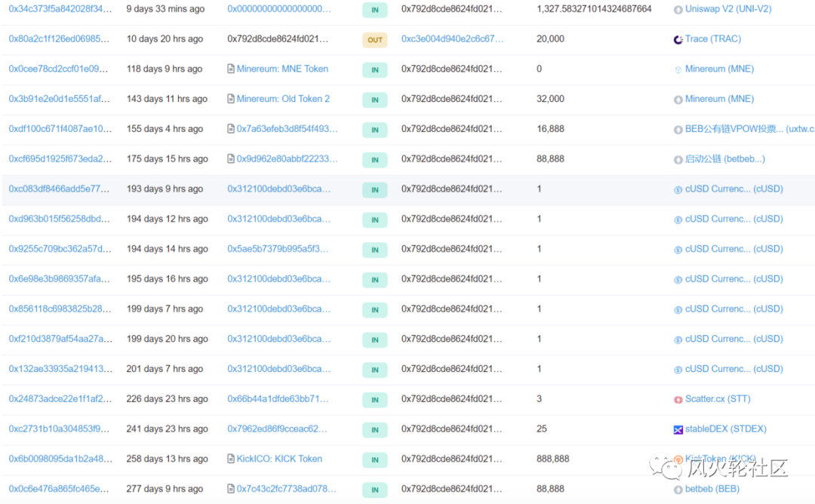Open transaction hash 0xcf695d1925f673eda2

[x=60, y=159]
